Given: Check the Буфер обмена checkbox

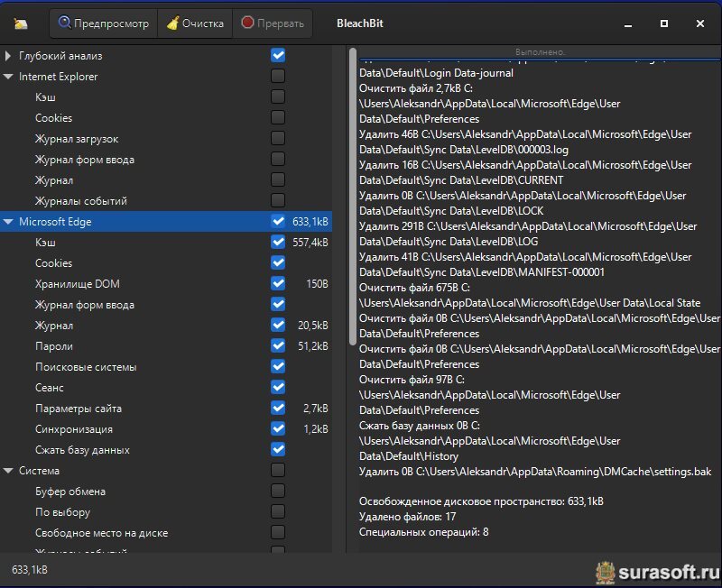Looking at the screenshot, I should (x=278, y=492).
